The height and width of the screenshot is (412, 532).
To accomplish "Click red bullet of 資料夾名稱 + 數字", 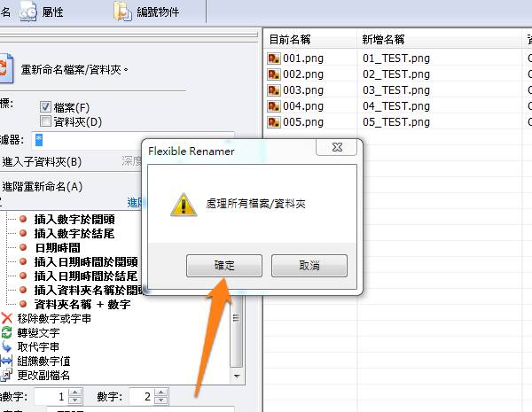I will (23, 304).
